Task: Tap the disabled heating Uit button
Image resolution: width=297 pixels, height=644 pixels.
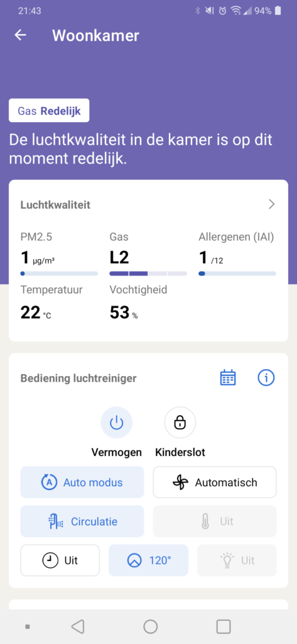Action: tap(215, 521)
